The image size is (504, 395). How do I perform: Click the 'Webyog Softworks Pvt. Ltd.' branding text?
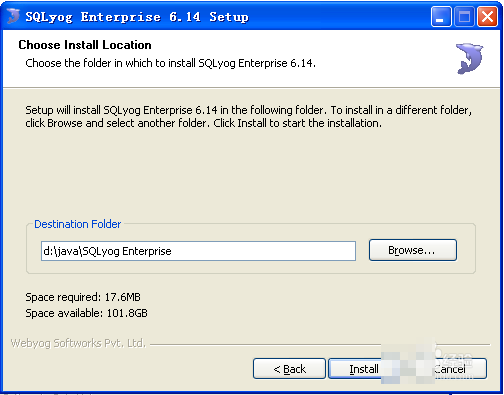(78, 343)
